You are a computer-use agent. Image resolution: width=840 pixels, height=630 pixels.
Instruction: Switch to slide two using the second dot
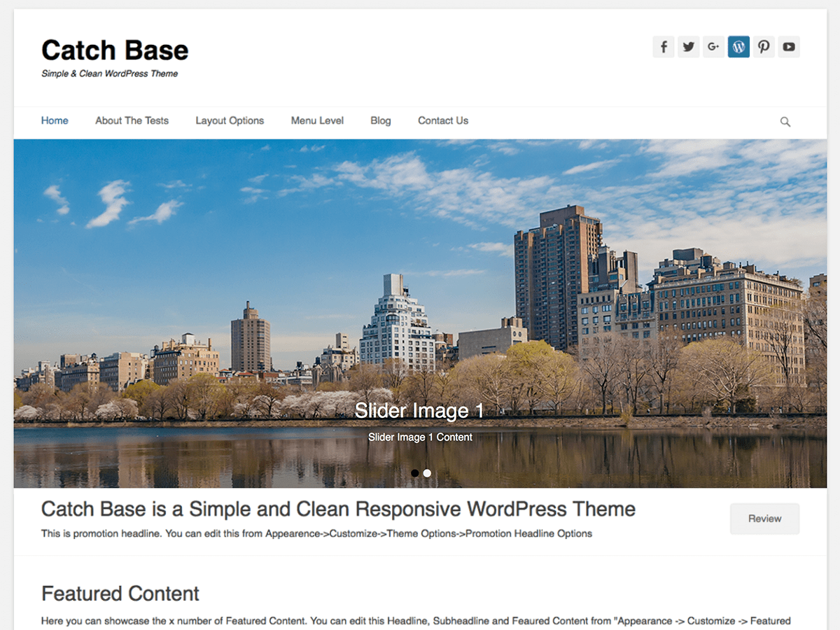click(x=427, y=472)
